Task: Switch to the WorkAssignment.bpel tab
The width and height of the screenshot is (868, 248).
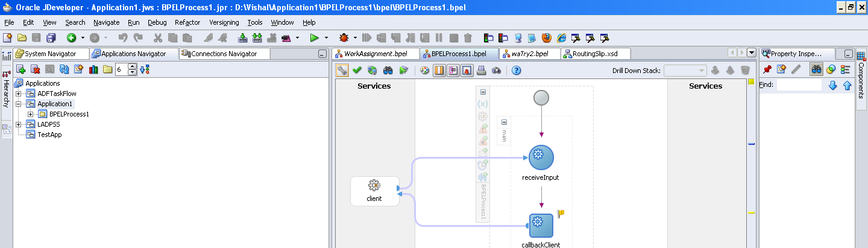Action: (376, 54)
